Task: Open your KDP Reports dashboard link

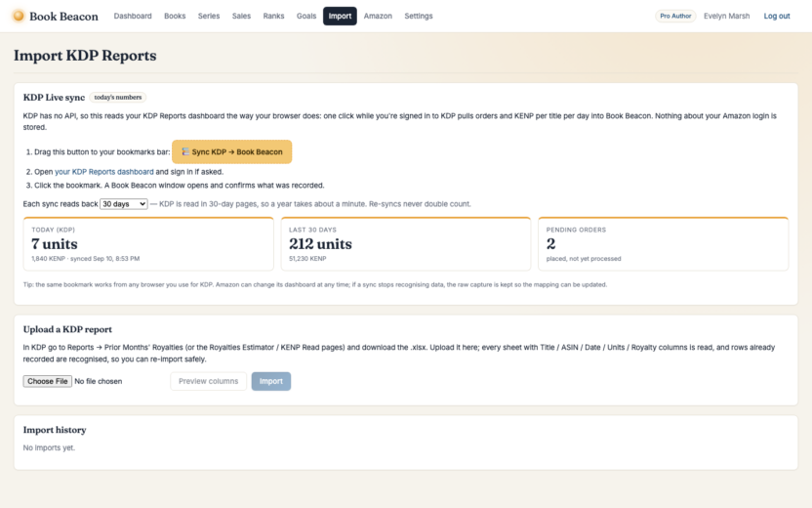Action: click(104, 172)
